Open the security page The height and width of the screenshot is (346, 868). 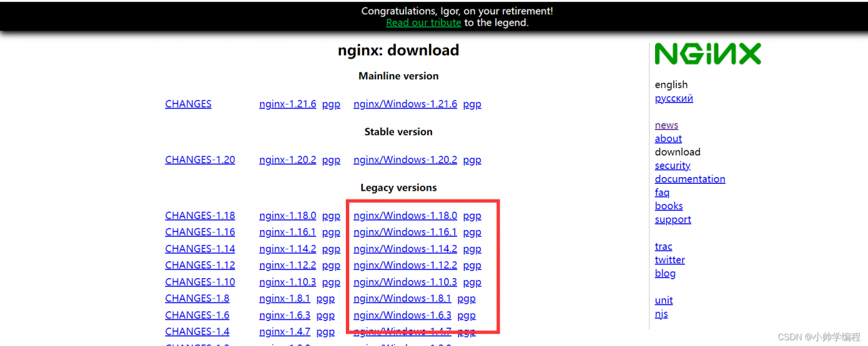point(673,166)
